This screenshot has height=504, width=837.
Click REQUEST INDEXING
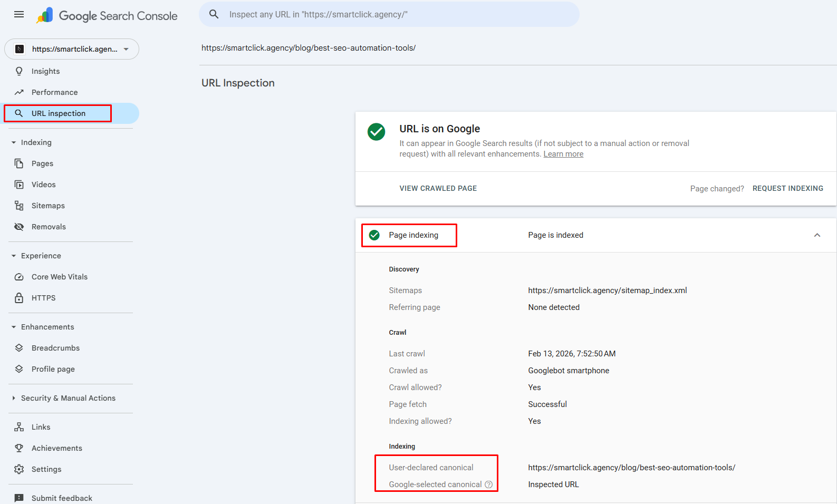point(788,188)
